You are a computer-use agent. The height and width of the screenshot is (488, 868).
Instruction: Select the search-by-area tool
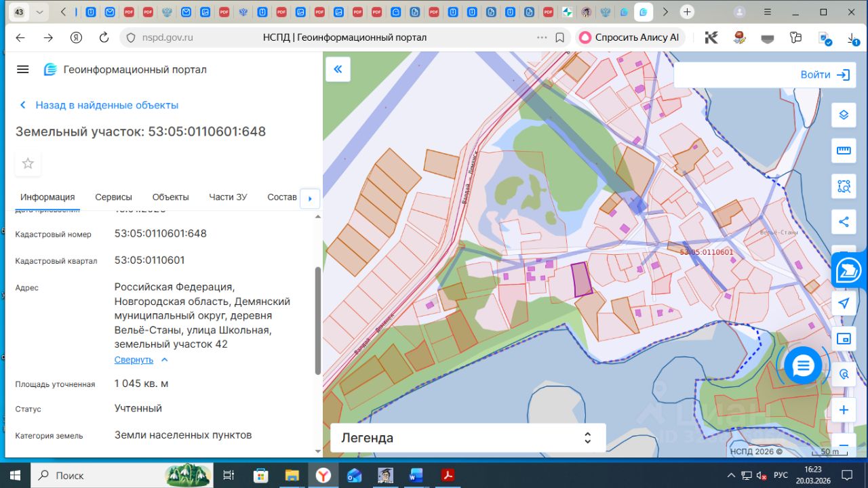pyautogui.click(x=844, y=186)
